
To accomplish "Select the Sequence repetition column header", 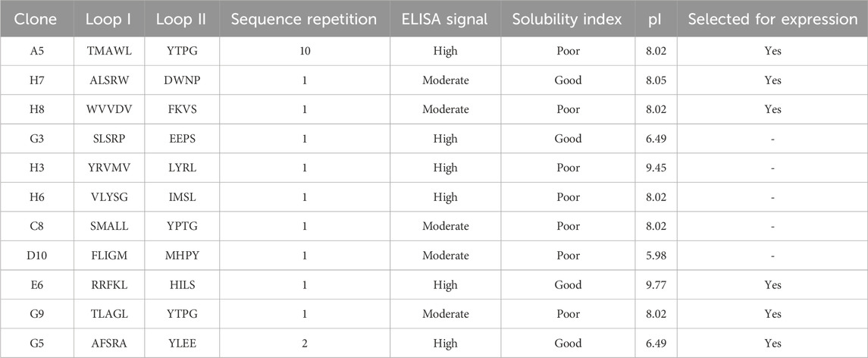I will point(305,20).
